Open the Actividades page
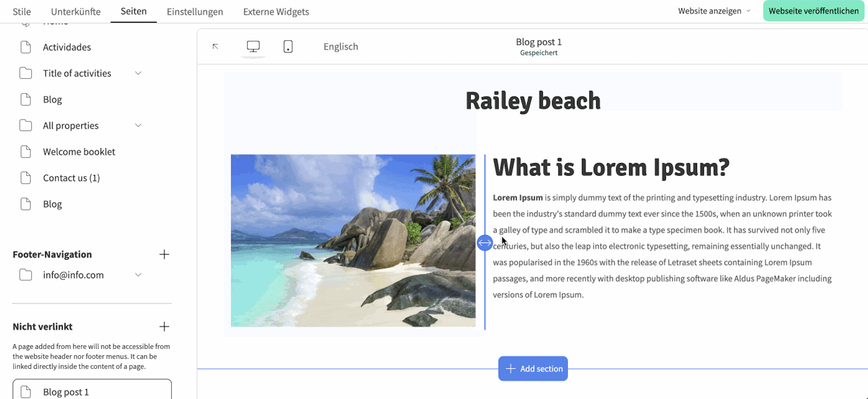This screenshot has width=868, height=399. click(67, 47)
